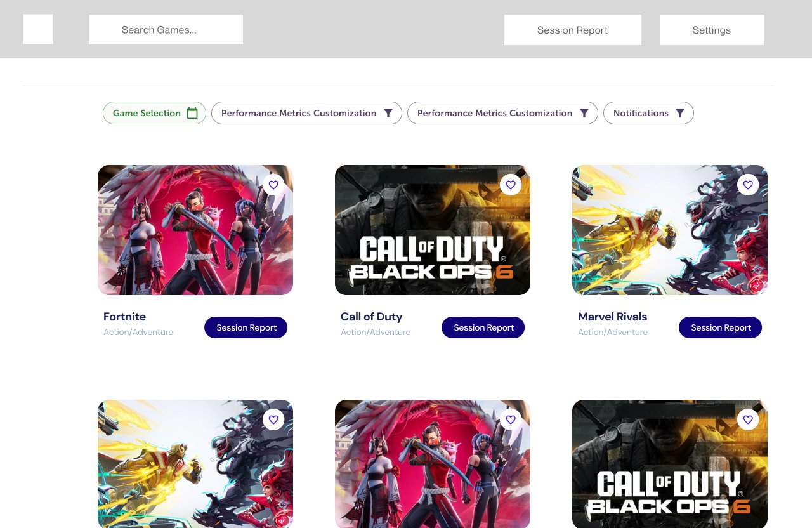Open the Fortnite cover image in top row

pyautogui.click(x=195, y=230)
